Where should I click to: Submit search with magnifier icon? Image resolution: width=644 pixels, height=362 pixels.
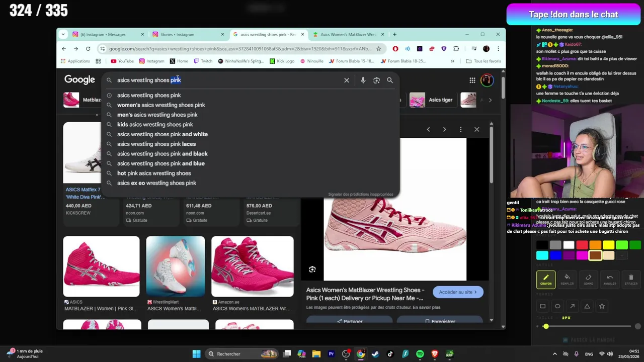click(x=390, y=80)
